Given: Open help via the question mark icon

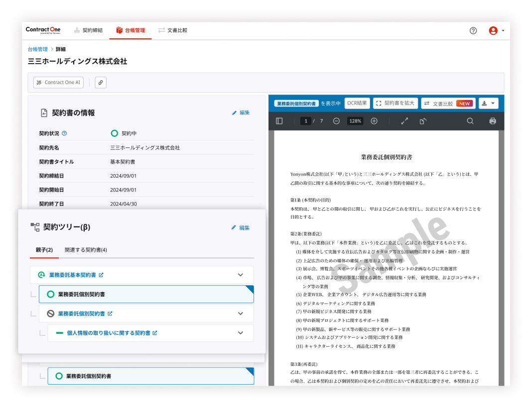Looking at the screenshot, I should coord(473,30).
